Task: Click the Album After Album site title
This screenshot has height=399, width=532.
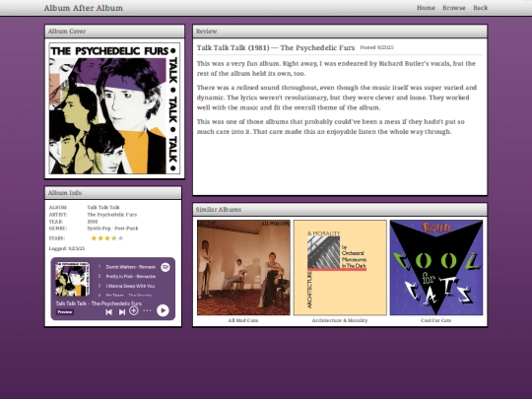Action: click(x=84, y=8)
